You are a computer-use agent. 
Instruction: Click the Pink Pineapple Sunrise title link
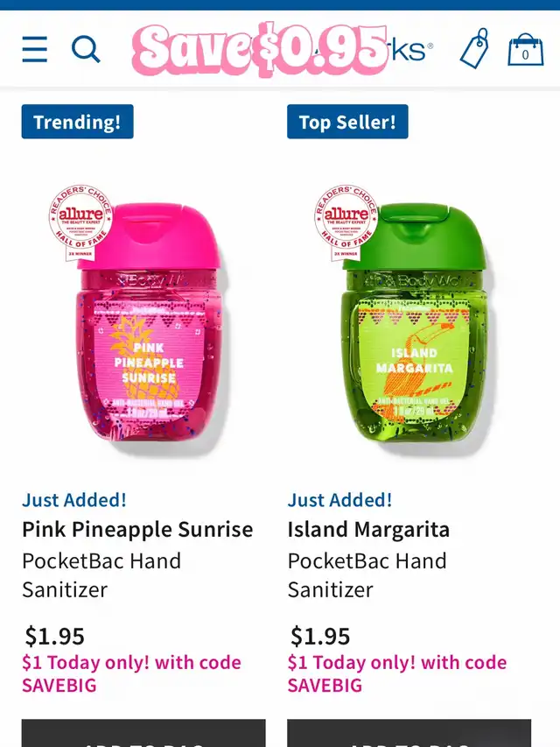tap(137, 529)
